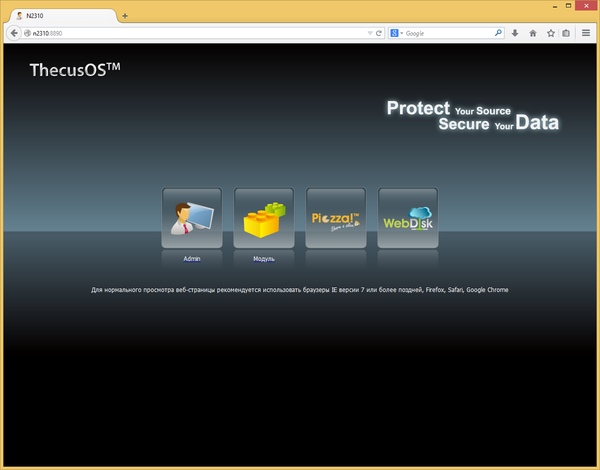Focus the n2310 address bar field
This screenshot has height=470, width=600.
click(195, 33)
